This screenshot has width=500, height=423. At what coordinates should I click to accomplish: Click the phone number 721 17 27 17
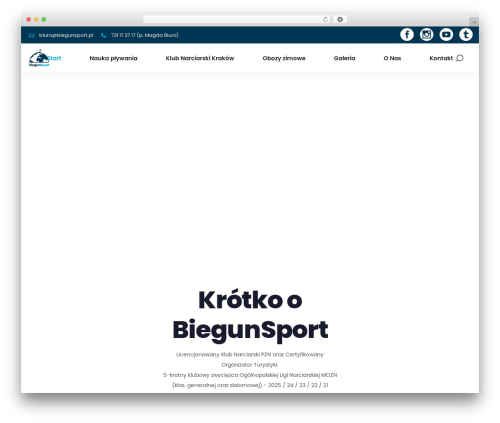(x=123, y=35)
